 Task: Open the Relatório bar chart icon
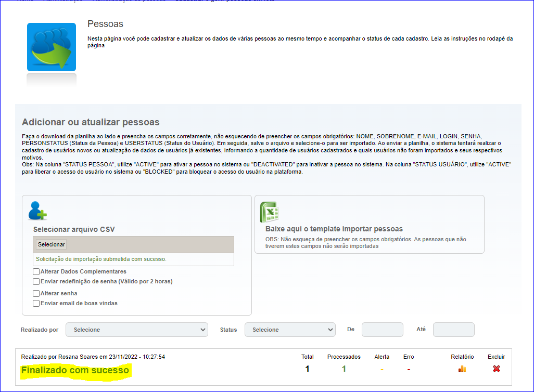[x=462, y=369]
